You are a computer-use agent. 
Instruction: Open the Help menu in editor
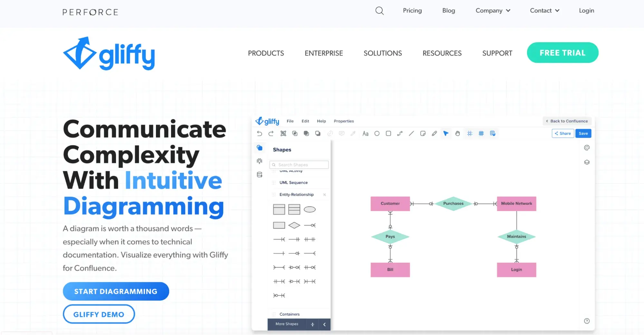coord(322,121)
